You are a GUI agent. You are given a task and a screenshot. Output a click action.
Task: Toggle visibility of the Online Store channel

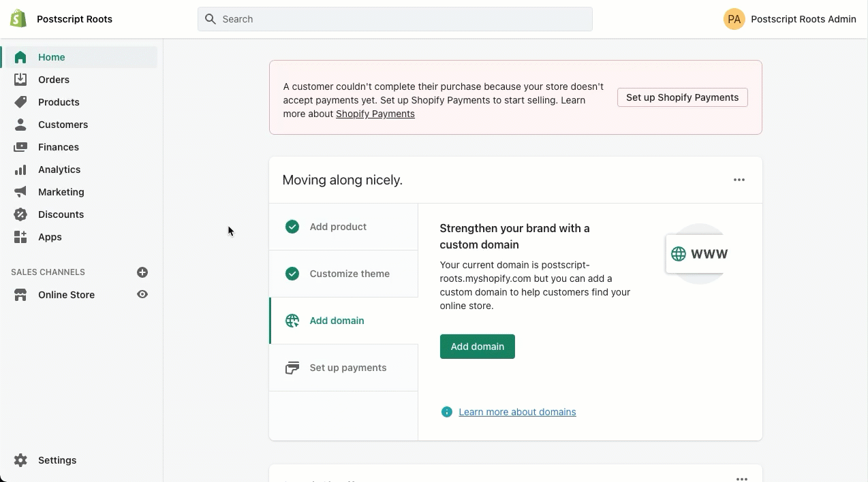[142, 294]
